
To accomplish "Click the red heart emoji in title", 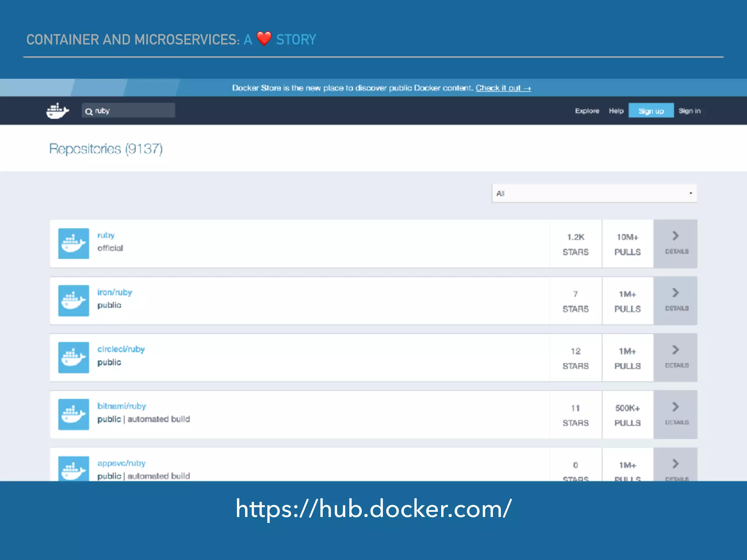I will click(264, 39).
